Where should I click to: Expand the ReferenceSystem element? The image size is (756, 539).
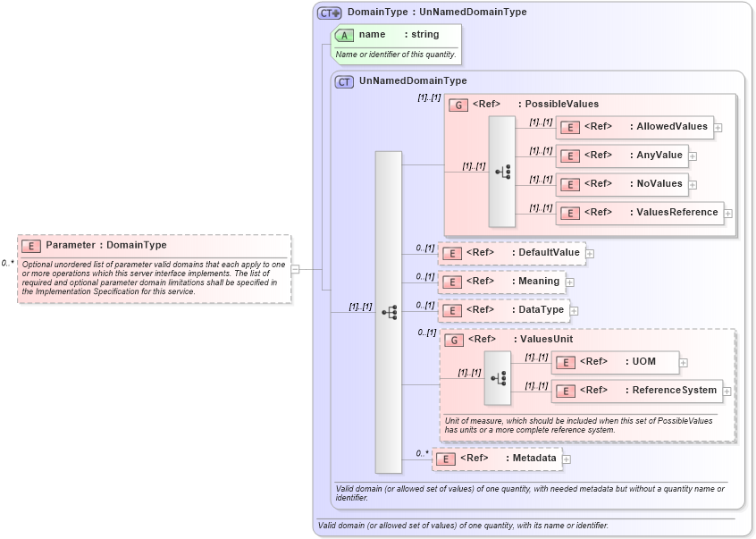click(x=727, y=392)
